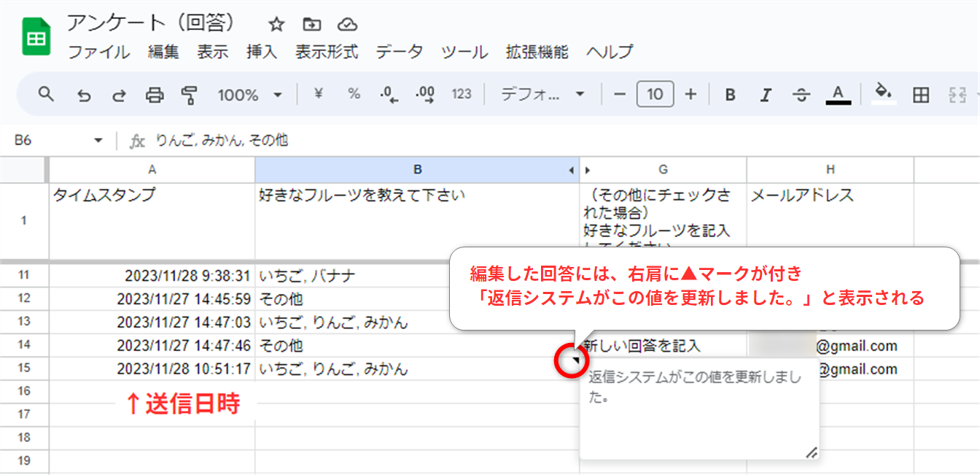Select the paint format roller icon
The image size is (980, 475).
pos(190,95)
